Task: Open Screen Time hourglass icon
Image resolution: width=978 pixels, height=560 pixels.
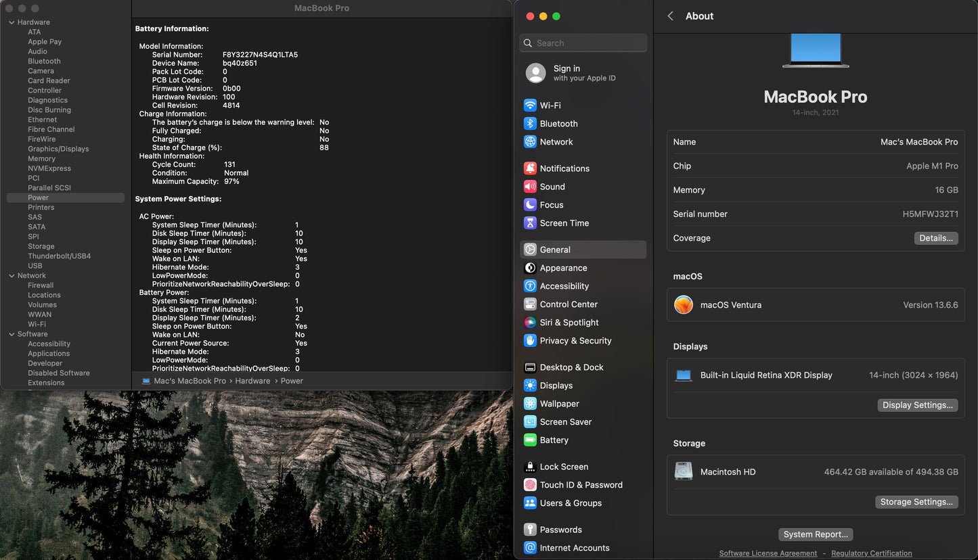Action: (530, 223)
